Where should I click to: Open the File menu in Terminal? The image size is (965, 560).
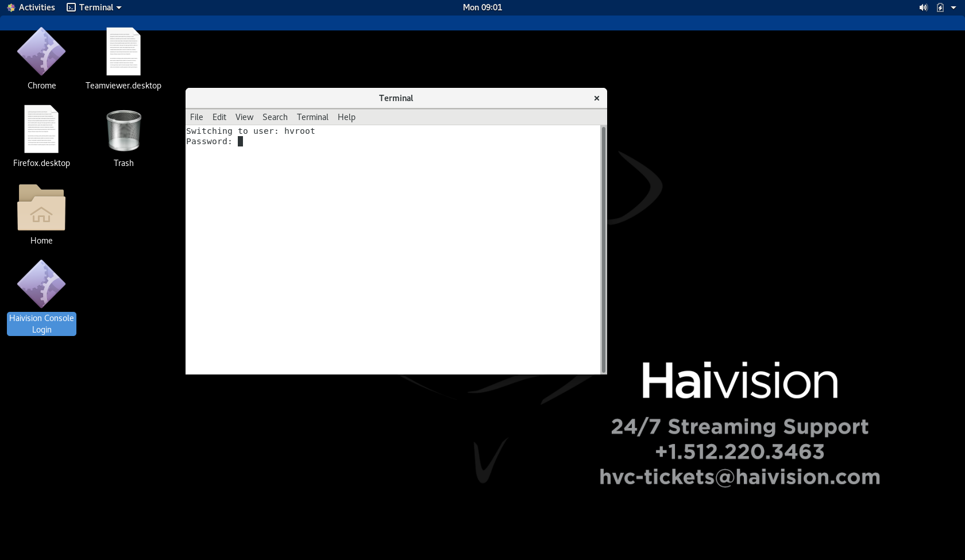[x=196, y=117]
